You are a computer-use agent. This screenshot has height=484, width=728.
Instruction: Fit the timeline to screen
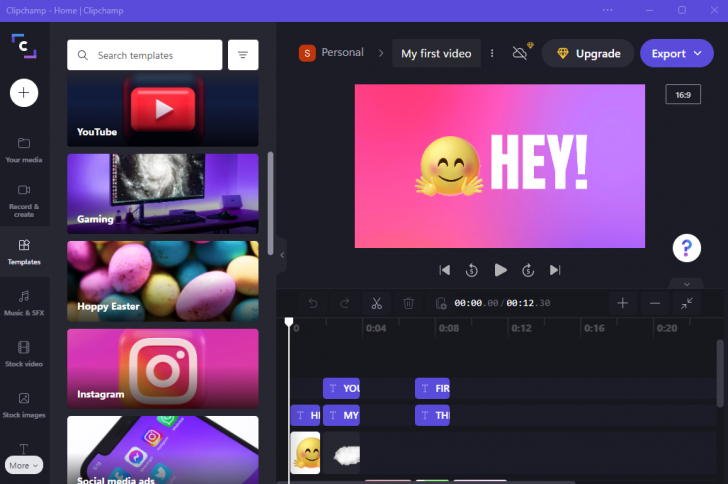pyautogui.click(x=687, y=303)
